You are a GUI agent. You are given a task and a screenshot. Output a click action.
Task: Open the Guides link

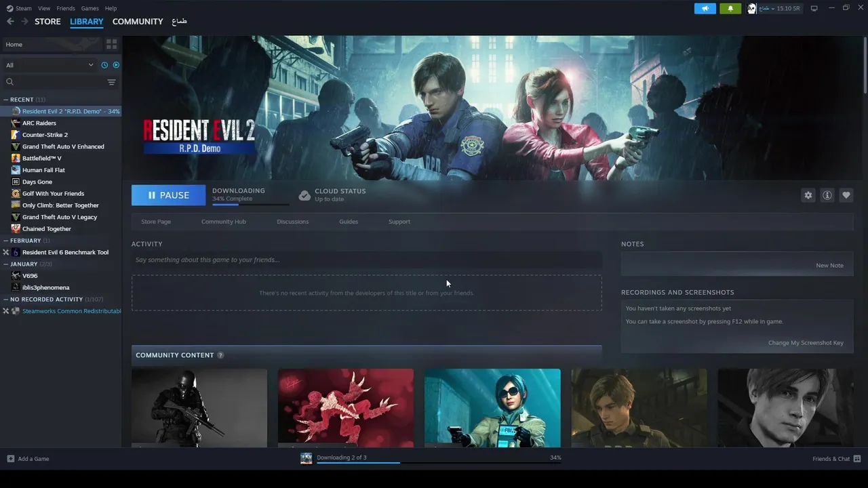[x=349, y=222]
